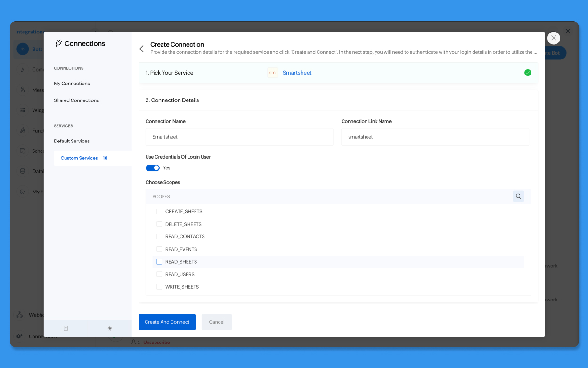
Task: Select the DELETE_SHEETS scope checkbox
Action: click(159, 224)
